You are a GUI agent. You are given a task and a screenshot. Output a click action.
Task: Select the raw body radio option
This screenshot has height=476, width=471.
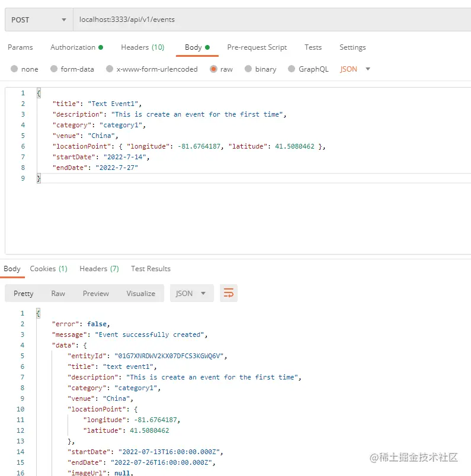(x=213, y=69)
